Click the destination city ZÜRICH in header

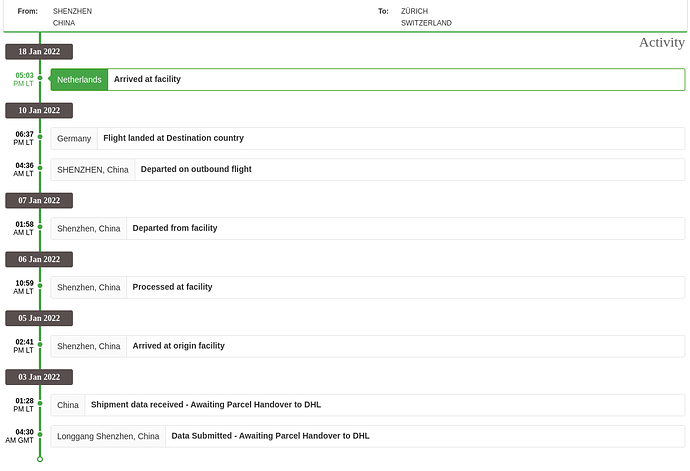pyautogui.click(x=415, y=11)
